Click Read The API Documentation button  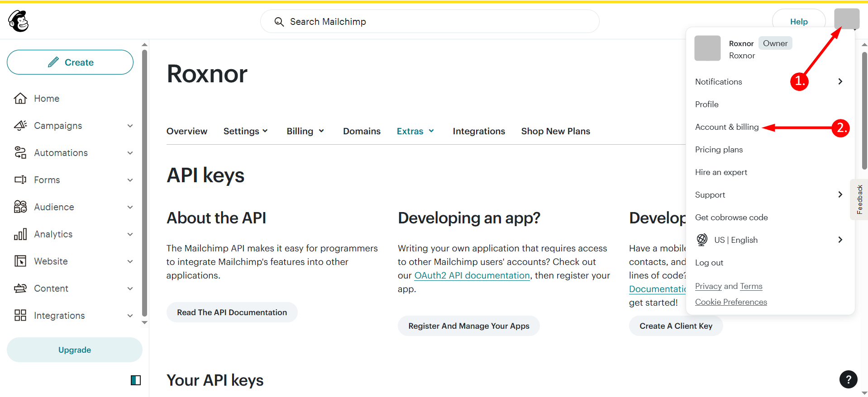pos(232,312)
